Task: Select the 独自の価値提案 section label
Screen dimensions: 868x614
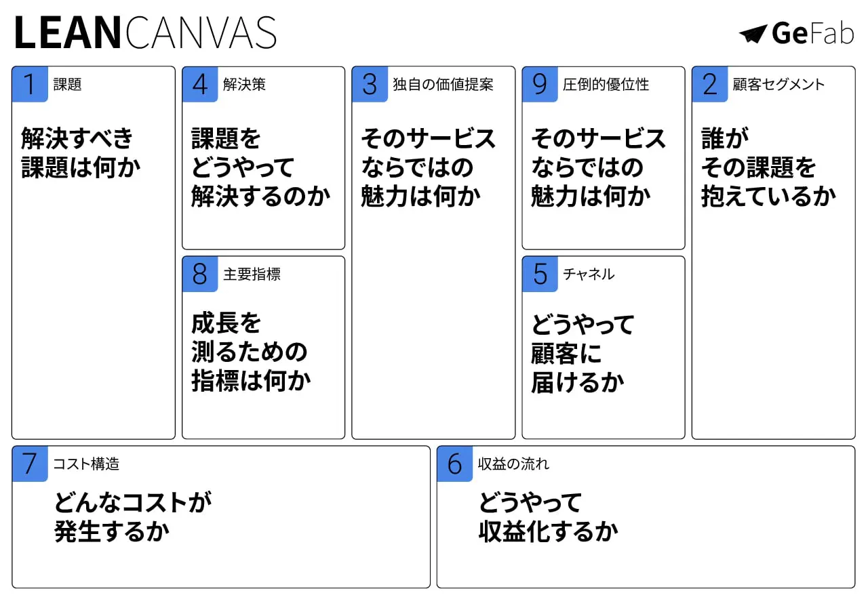Action: pos(443,85)
